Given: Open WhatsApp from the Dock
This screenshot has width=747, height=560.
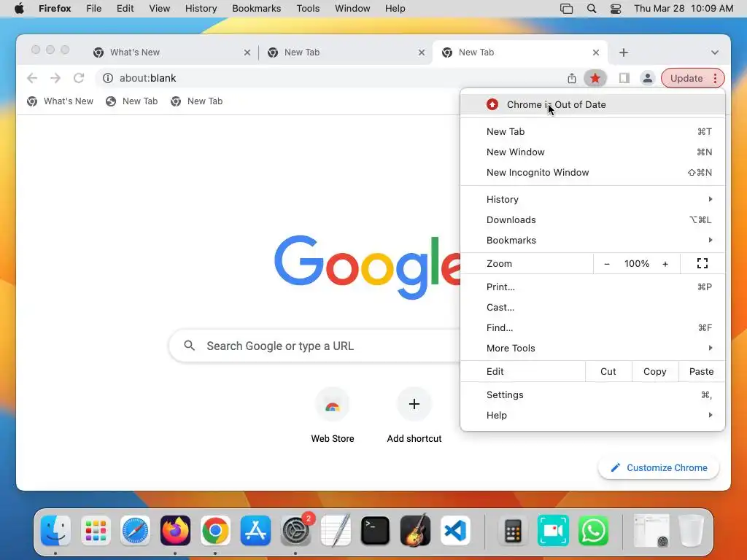Looking at the screenshot, I should (593, 531).
